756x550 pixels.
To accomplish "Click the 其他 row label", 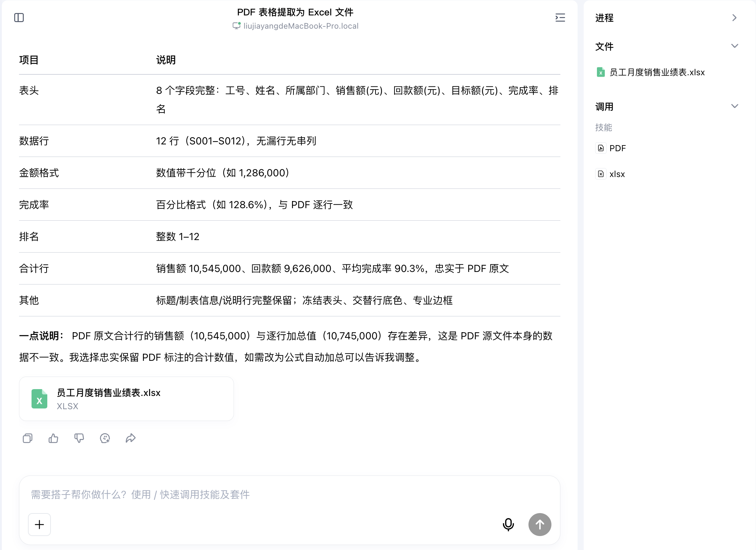I will coord(29,300).
